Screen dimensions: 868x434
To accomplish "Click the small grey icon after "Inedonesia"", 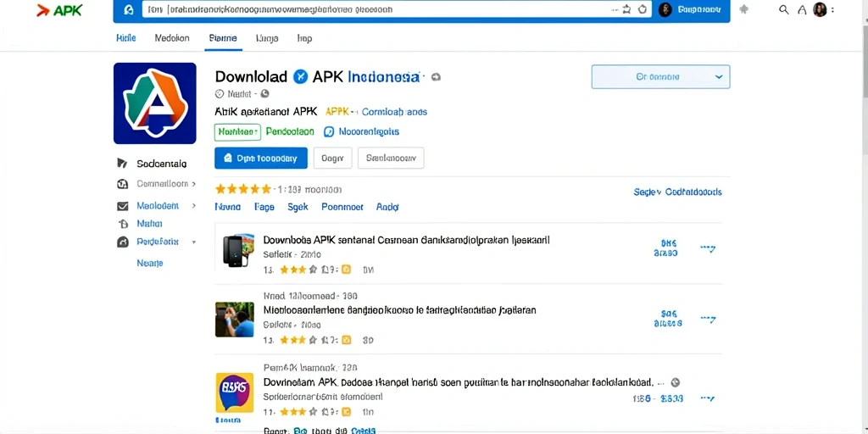I will [x=437, y=77].
